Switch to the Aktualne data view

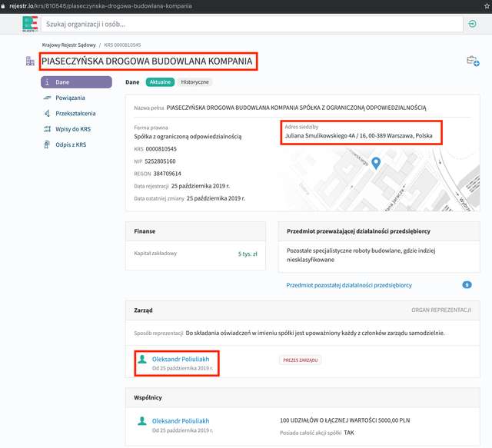click(160, 81)
